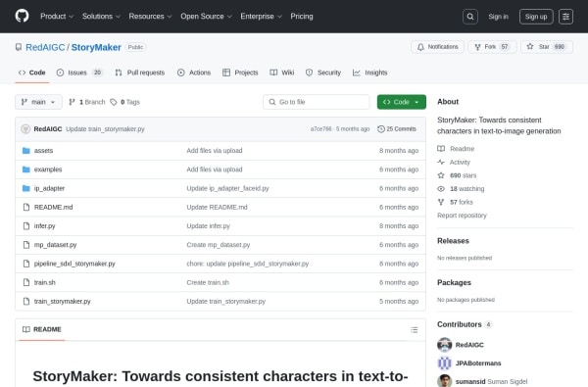The image size is (588, 387).
Task: Open commit message 'Update ip_adapter_faceid.py'
Action: 227,188
